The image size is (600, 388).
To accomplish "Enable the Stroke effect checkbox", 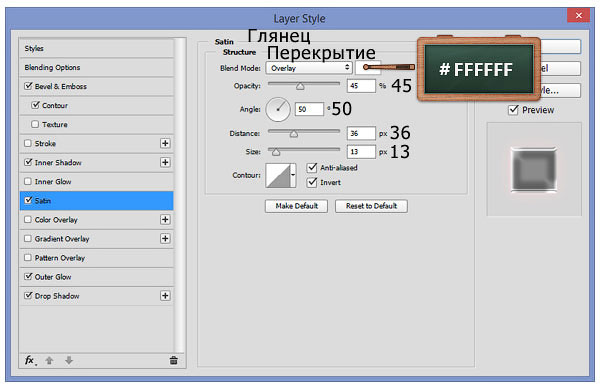I will coord(28,143).
